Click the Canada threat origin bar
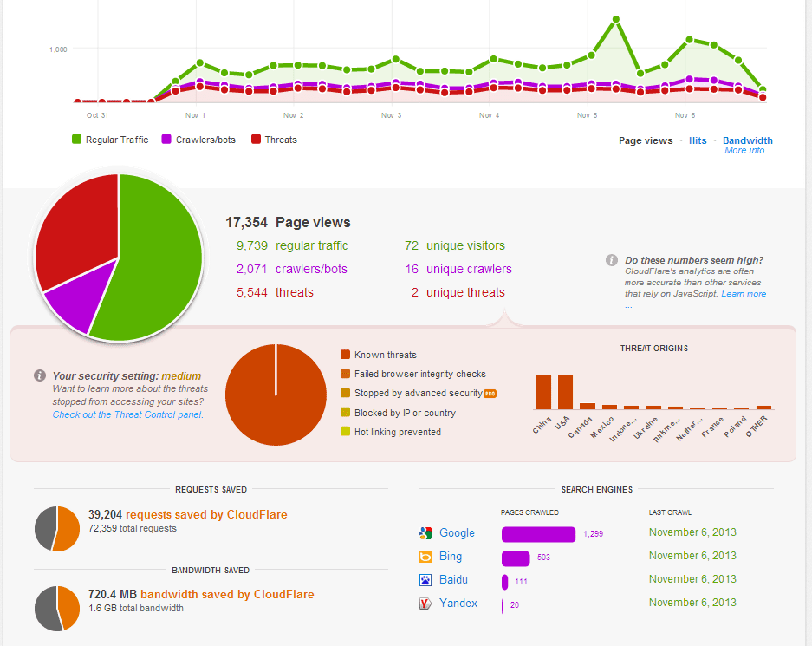 point(588,406)
